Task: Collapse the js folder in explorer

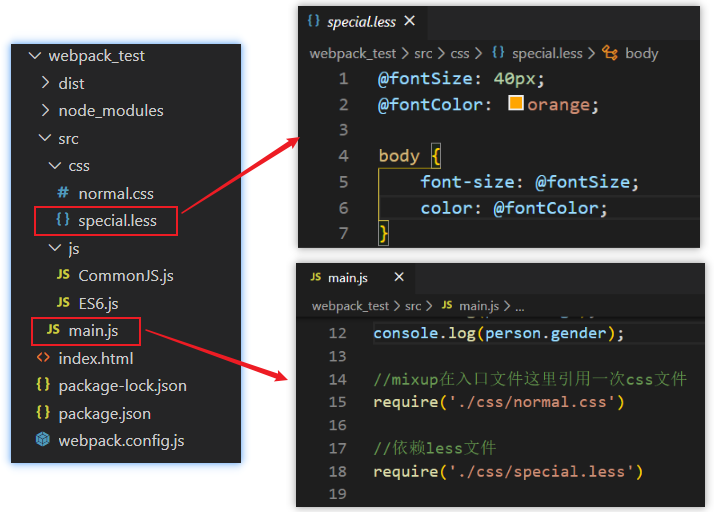Action: (x=55, y=248)
